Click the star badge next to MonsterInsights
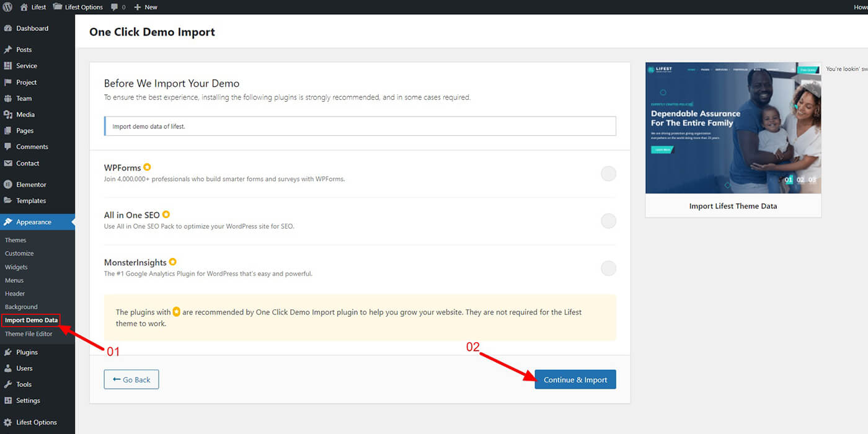This screenshot has height=434, width=868. tap(173, 262)
